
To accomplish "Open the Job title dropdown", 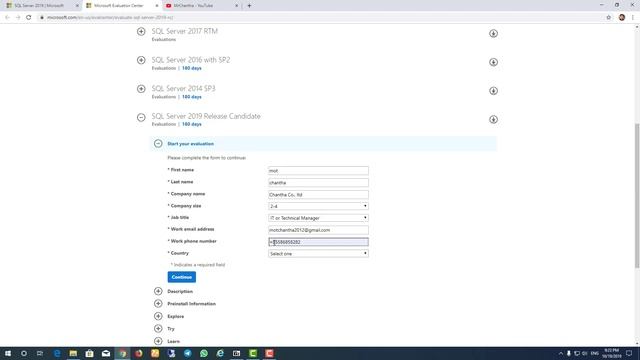I will click(318, 218).
